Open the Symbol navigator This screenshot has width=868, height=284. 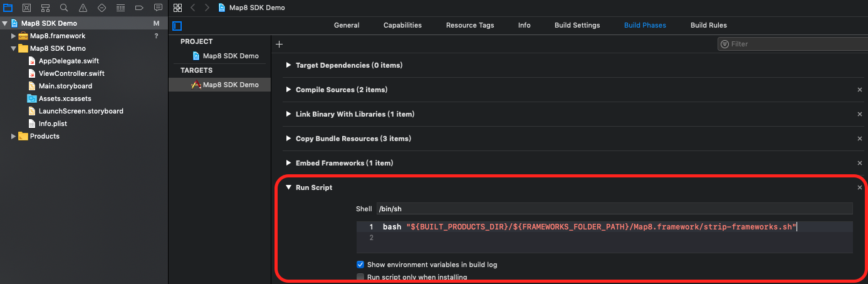click(45, 8)
